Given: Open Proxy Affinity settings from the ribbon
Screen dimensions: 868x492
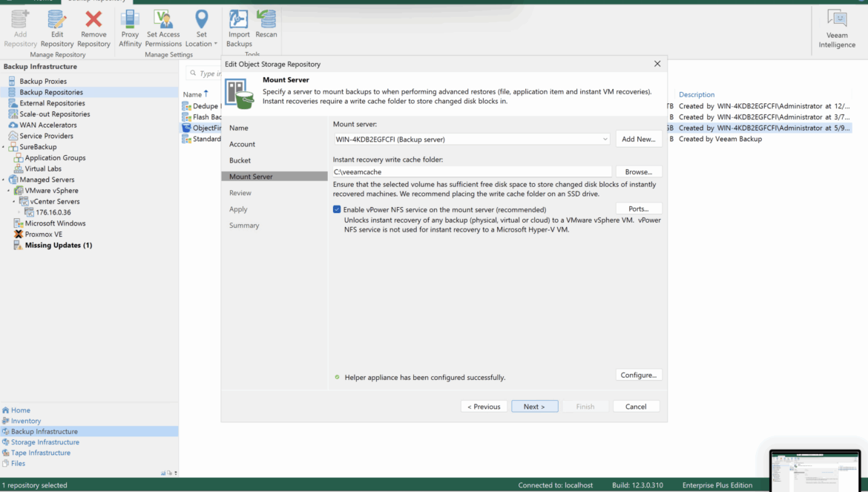Looking at the screenshot, I should (x=130, y=28).
